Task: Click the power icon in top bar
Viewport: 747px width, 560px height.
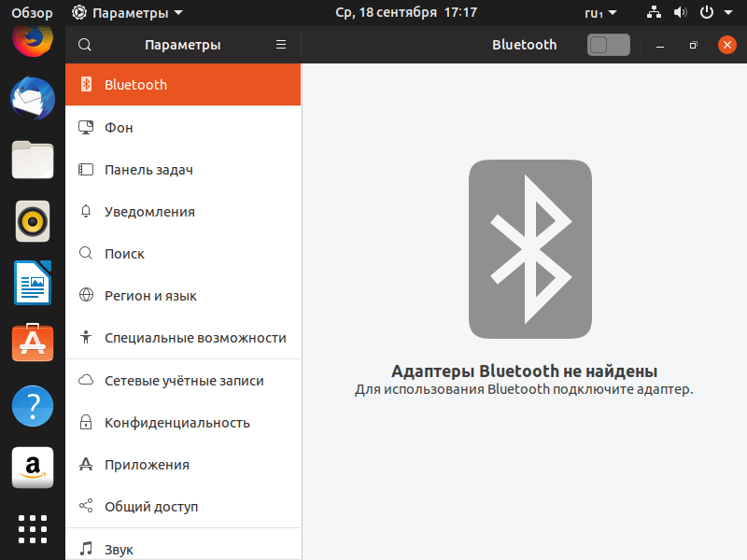Action: pyautogui.click(x=707, y=12)
